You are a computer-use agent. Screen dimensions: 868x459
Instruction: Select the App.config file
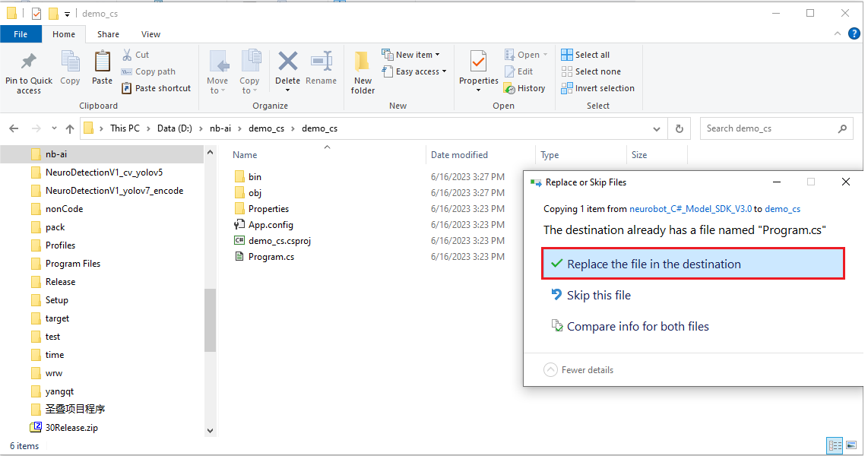click(270, 225)
